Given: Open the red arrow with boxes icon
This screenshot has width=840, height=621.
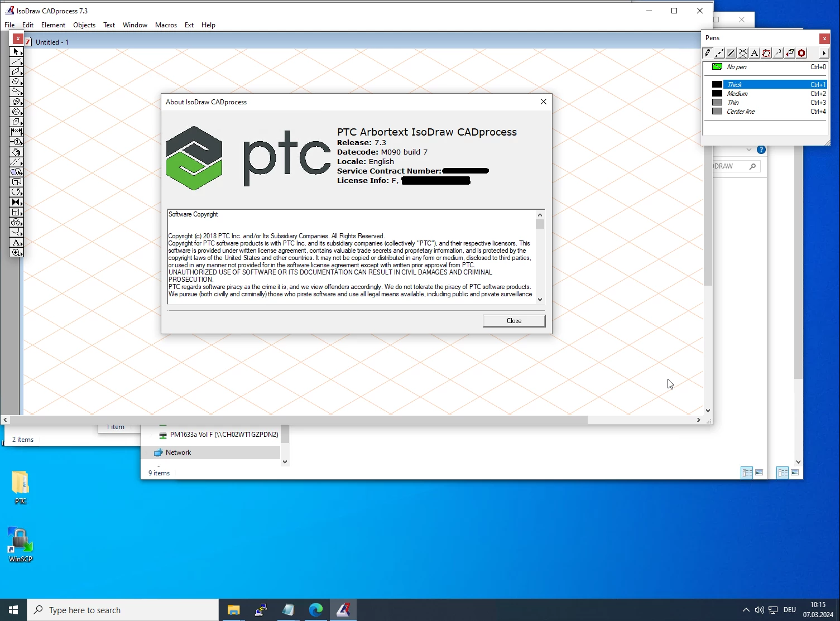Looking at the screenshot, I should pos(790,53).
